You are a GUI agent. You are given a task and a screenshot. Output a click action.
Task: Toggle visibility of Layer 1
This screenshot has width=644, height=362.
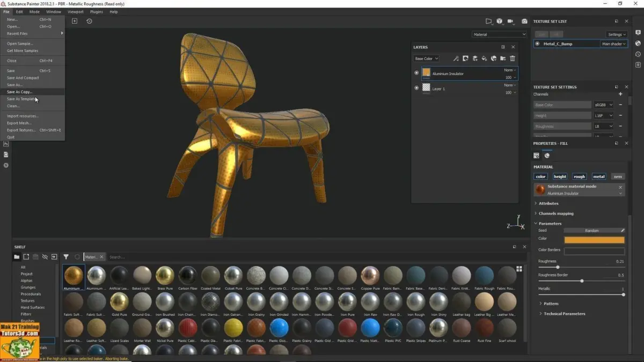point(416,88)
